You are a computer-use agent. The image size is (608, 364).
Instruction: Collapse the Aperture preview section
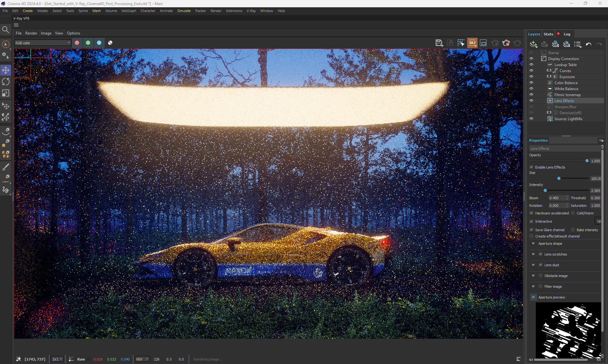[533, 297]
